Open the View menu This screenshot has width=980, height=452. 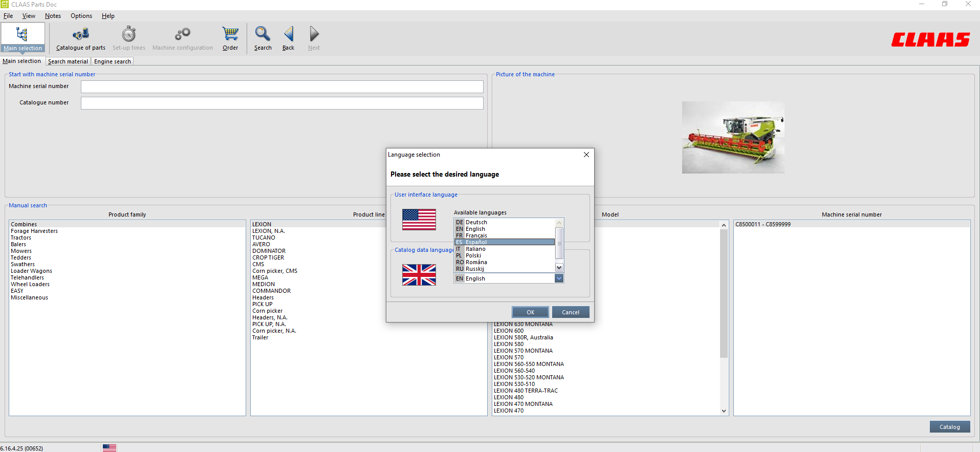tap(29, 16)
